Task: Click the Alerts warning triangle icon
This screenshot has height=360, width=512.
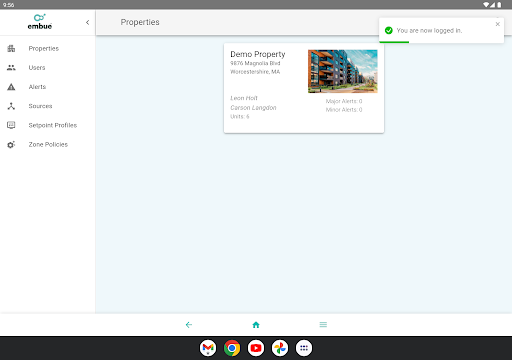Action: tap(11, 87)
